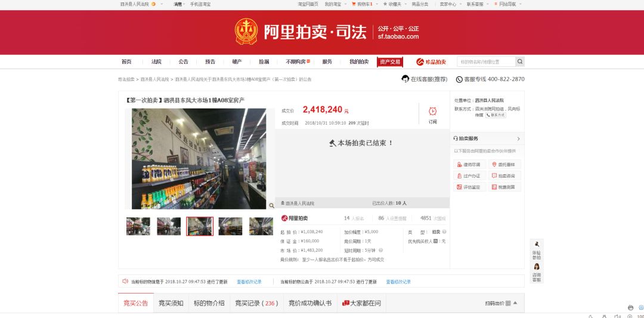Open the 资产交易 nav menu item
This screenshot has width=644, height=318.
click(390, 62)
